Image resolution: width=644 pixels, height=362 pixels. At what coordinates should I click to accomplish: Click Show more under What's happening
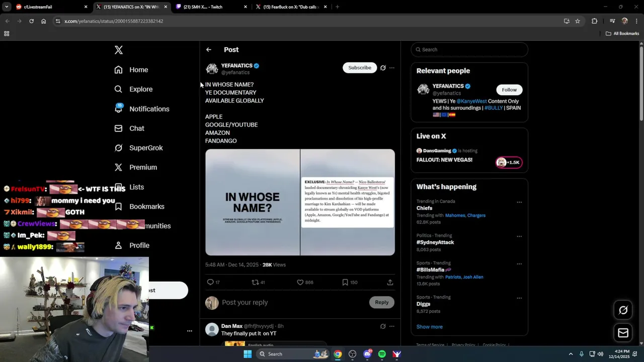pyautogui.click(x=430, y=327)
